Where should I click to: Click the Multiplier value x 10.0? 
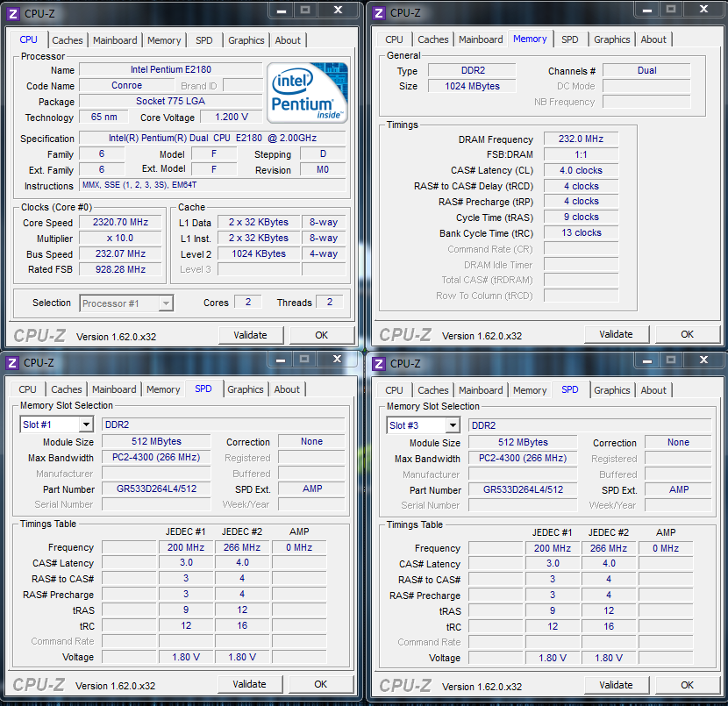(x=120, y=239)
